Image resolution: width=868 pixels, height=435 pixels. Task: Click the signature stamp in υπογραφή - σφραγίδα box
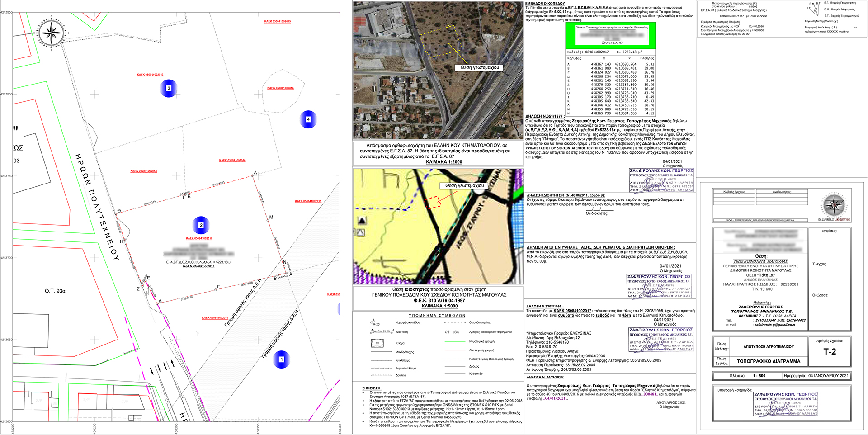point(786,404)
